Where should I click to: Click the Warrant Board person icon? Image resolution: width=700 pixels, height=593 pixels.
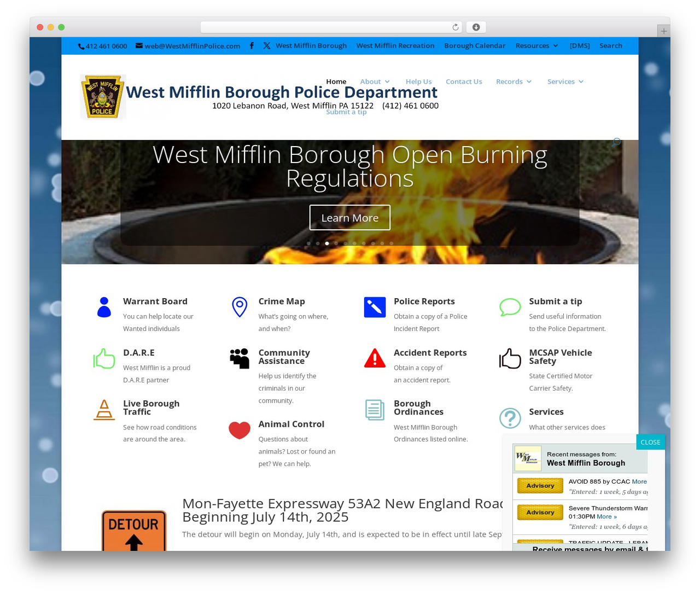tap(104, 307)
